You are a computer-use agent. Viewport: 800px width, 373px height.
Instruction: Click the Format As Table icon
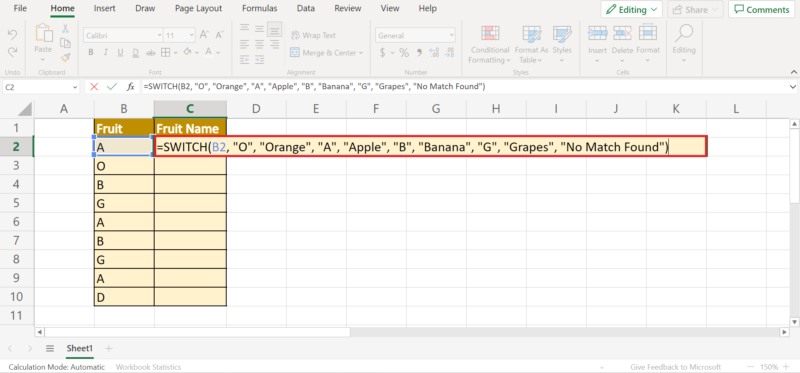pos(531,34)
